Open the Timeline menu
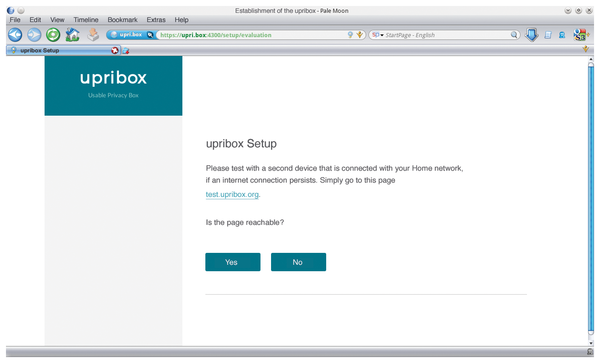The width and height of the screenshot is (600, 363). 86,20
